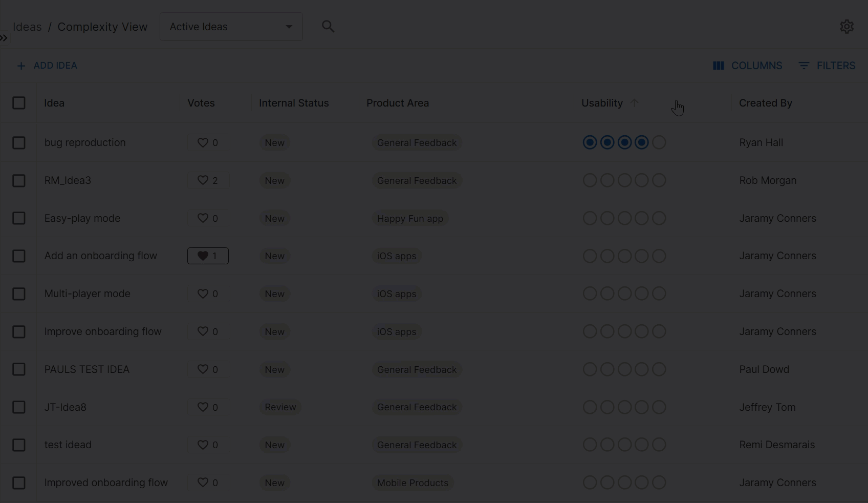
Task: Click heart vote icon for RM_Idea3
Action: pyautogui.click(x=203, y=180)
